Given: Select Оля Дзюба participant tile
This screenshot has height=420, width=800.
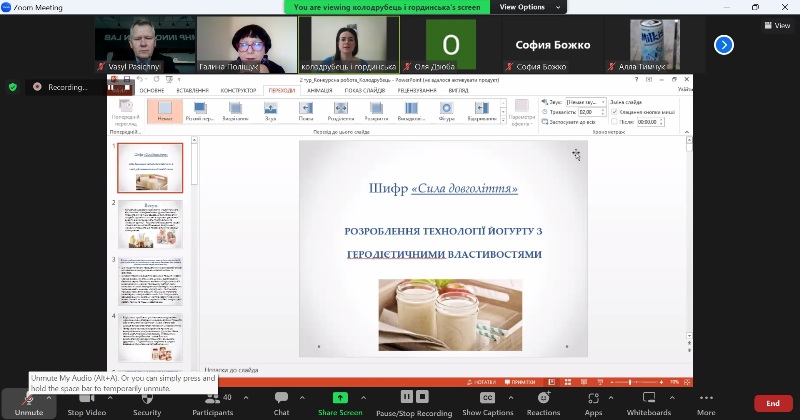Looking at the screenshot, I should tap(451, 44).
